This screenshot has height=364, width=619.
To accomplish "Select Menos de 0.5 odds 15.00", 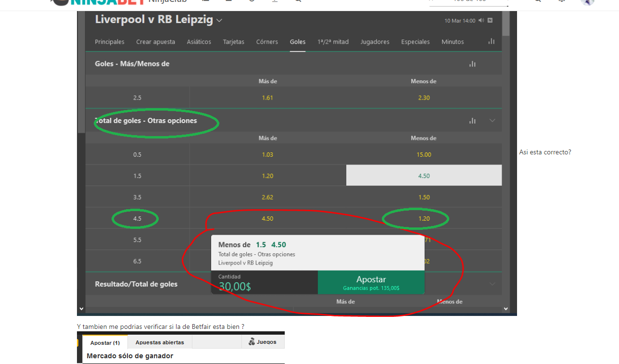I will 424,154.
